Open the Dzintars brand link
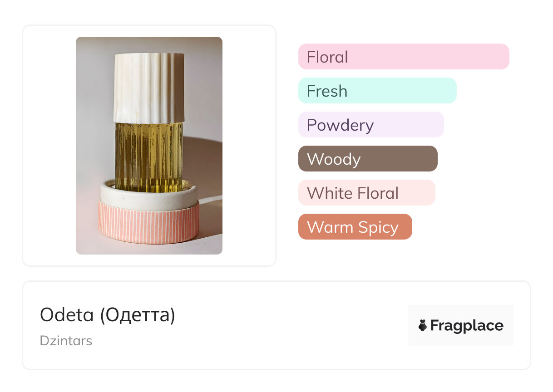The image size is (553, 392). (66, 341)
